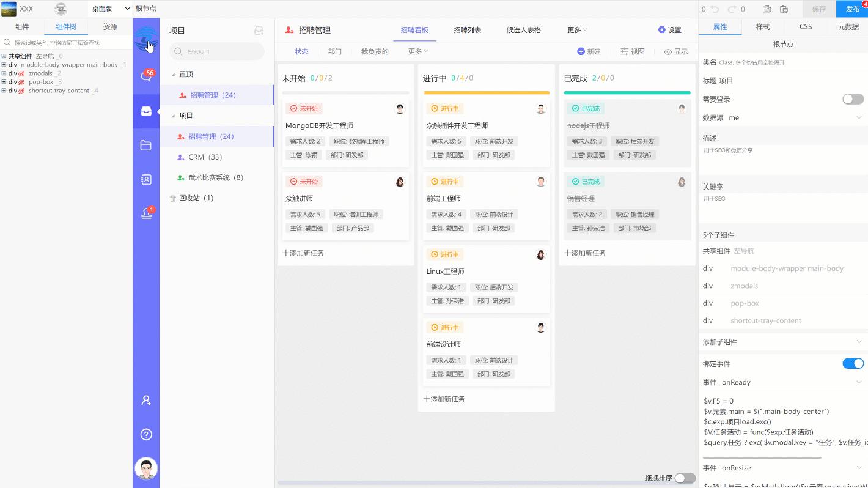Viewport: 868px width, 488px height.
Task: Click the undo arrow icon
Action: coord(715,9)
